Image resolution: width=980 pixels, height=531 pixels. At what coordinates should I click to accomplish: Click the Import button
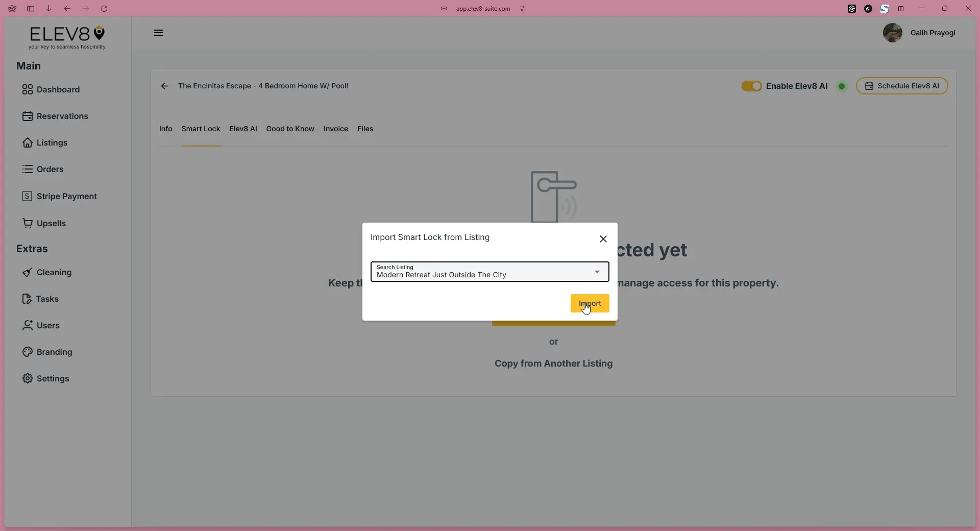590,303
